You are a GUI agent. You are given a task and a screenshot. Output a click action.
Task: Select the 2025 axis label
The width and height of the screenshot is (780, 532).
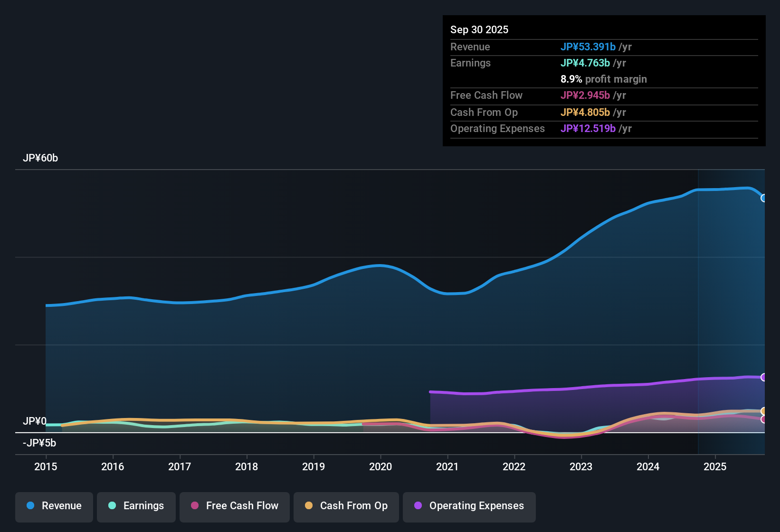click(x=715, y=467)
